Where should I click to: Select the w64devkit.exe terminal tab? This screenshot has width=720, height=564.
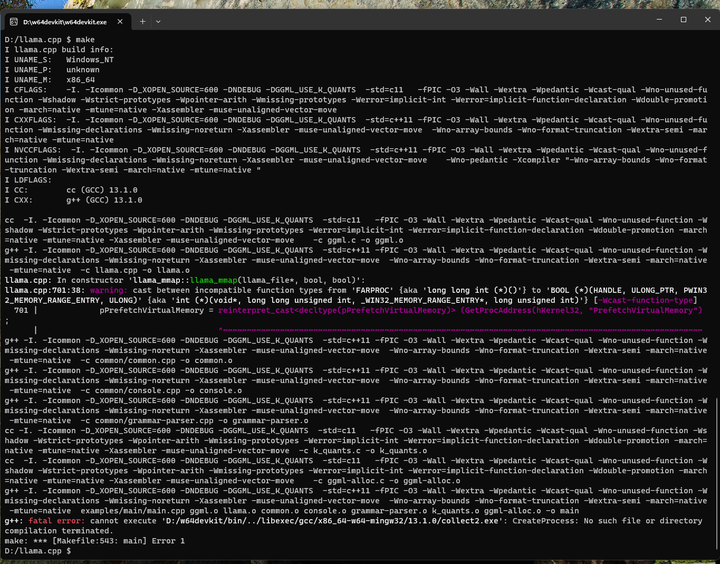click(67, 22)
